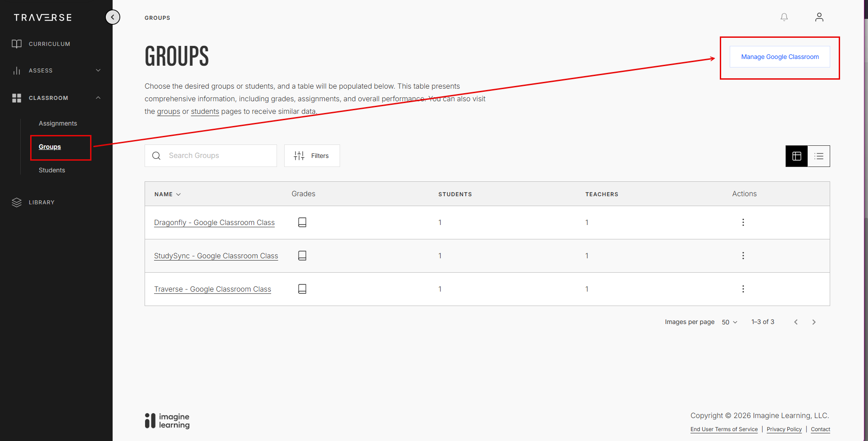Click the GROUPS breadcrumb
The width and height of the screenshot is (868, 441).
[157, 18]
